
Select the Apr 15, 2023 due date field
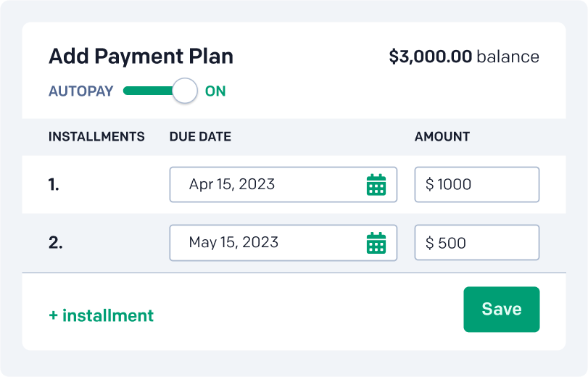268,185
